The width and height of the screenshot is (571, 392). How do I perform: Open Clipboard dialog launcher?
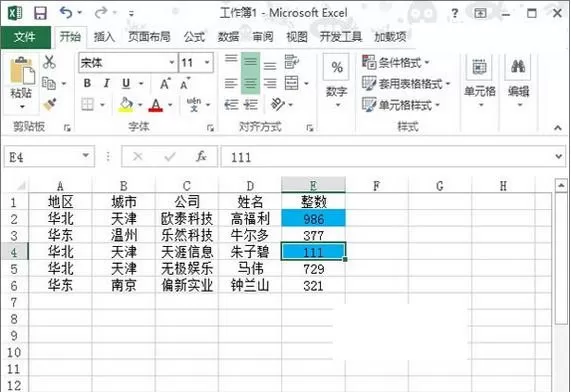pos(67,128)
